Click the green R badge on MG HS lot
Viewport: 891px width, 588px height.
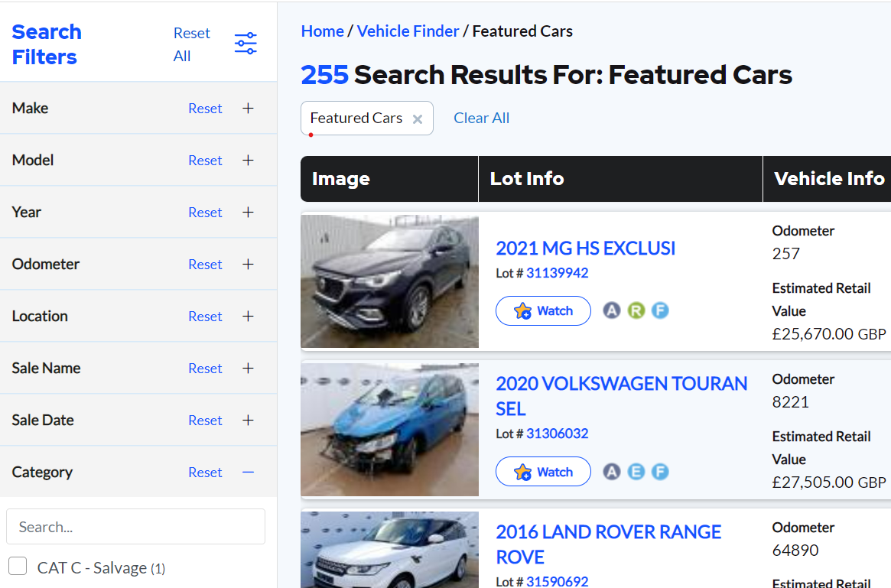[x=636, y=310]
